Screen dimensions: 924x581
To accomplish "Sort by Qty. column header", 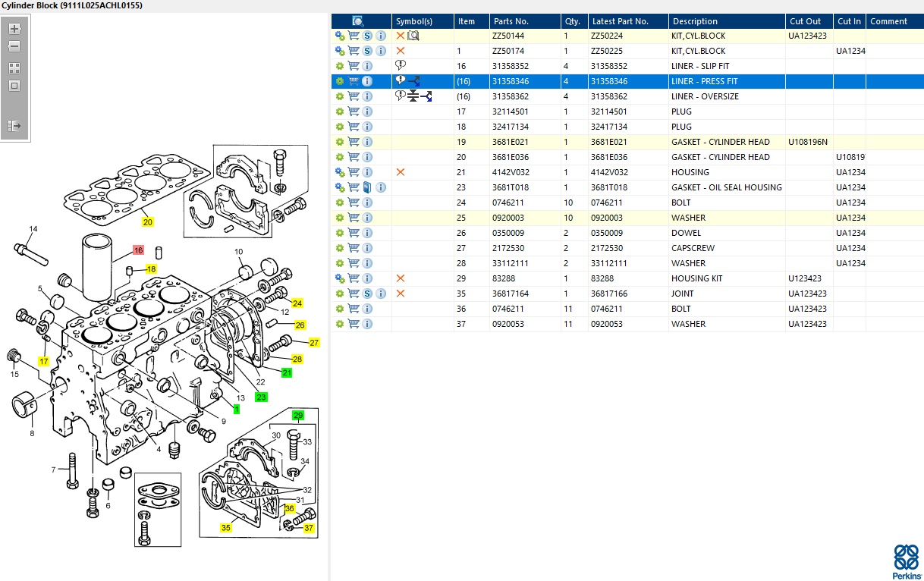I will [574, 21].
